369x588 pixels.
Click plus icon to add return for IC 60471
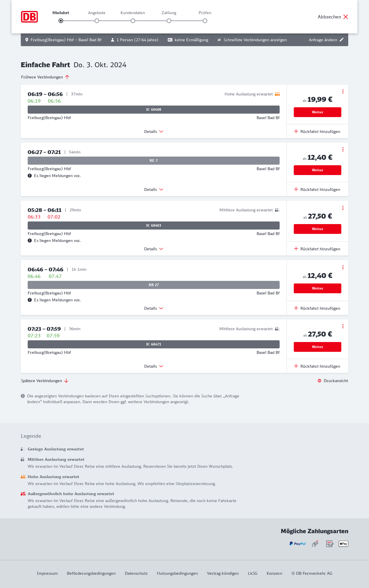click(296, 366)
